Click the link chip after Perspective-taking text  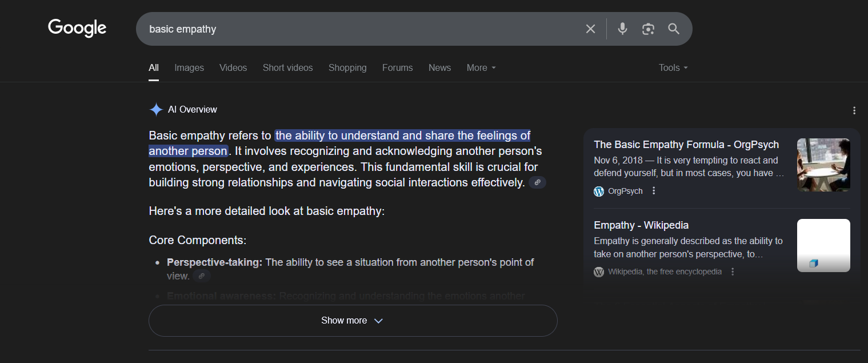[x=202, y=276]
